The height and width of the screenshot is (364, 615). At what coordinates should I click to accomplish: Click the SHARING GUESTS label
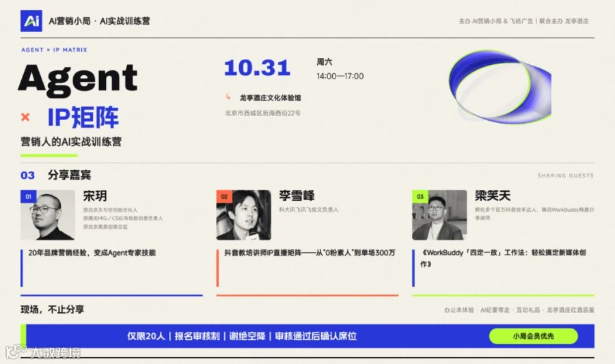tap(566, 176)
